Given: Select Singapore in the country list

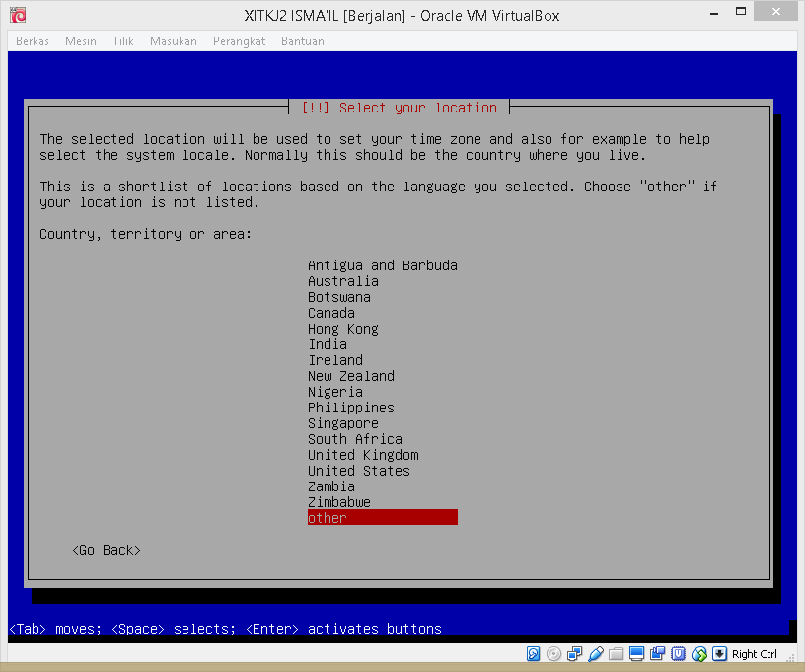Looking at the screenshot, I should [383, 423].
